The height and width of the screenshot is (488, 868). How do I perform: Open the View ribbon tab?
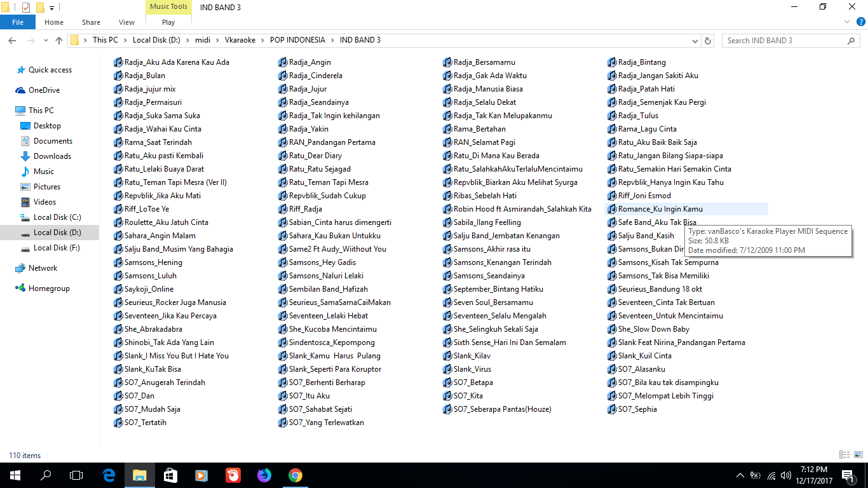127,22
